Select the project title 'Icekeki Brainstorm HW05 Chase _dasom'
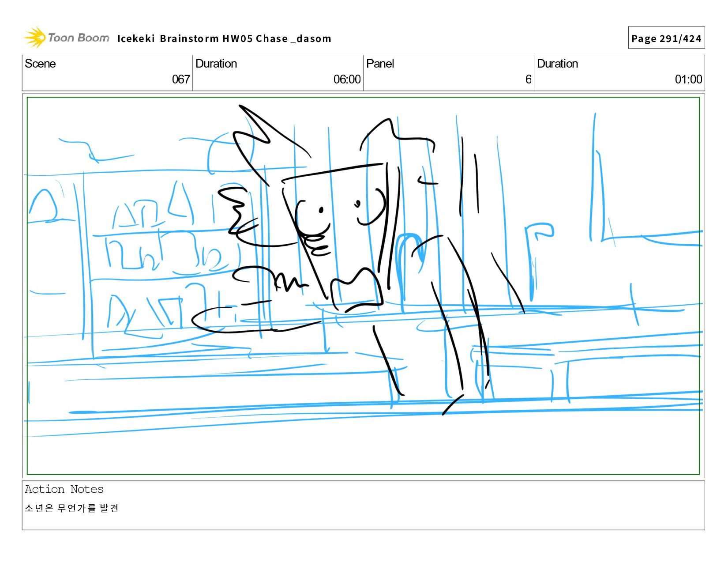The height and width of the screenshot is (563, 728). pyautogui.click(x=224, y=38)
